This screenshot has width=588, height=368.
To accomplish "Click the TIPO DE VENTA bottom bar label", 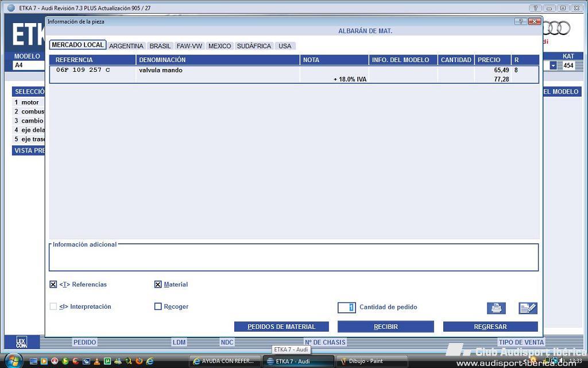I will tap(521, 342).
